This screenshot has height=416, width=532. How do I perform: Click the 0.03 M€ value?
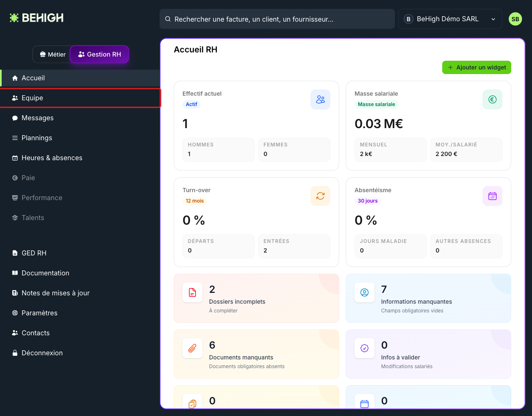(x=379, y=124)
